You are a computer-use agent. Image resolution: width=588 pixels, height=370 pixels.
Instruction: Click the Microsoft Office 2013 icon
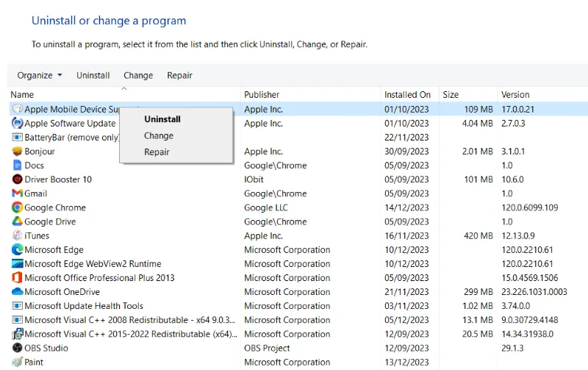(17, 278)
